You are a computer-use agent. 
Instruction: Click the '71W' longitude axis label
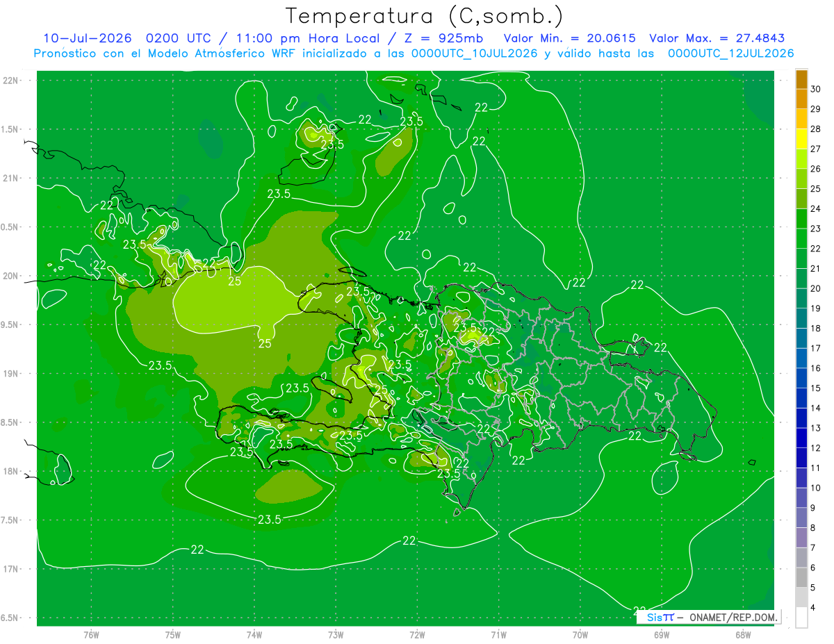pos(498,635)
